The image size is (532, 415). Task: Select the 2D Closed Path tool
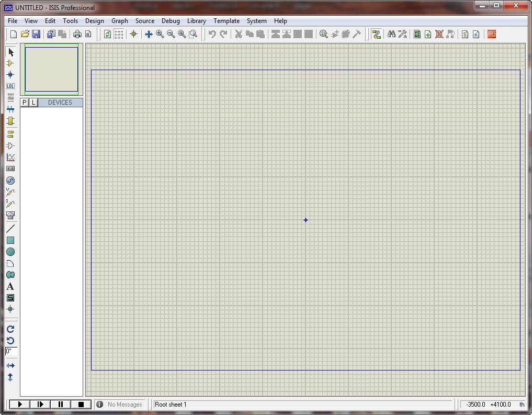pos(10,275)
